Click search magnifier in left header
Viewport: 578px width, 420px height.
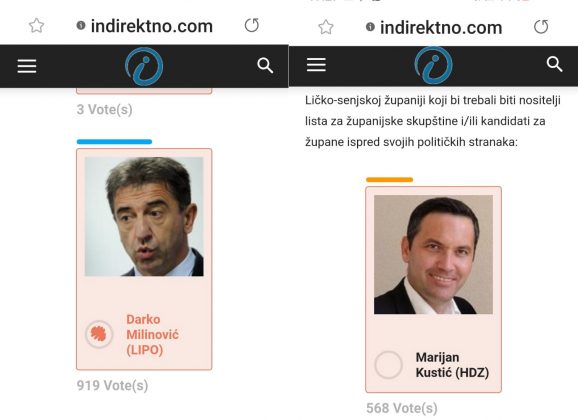[x=265, y=66]
